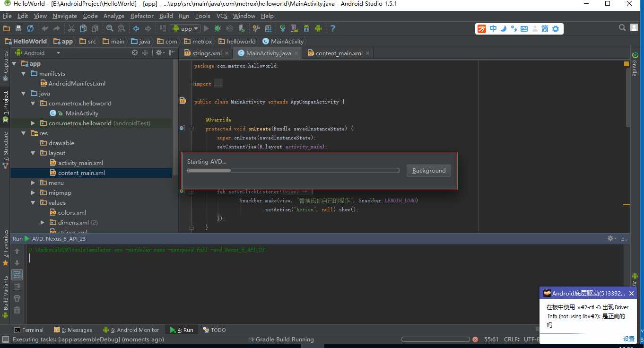Screen dimensions: 644x348
Task: Open Project panel gear settings
Action: [159, 53]
